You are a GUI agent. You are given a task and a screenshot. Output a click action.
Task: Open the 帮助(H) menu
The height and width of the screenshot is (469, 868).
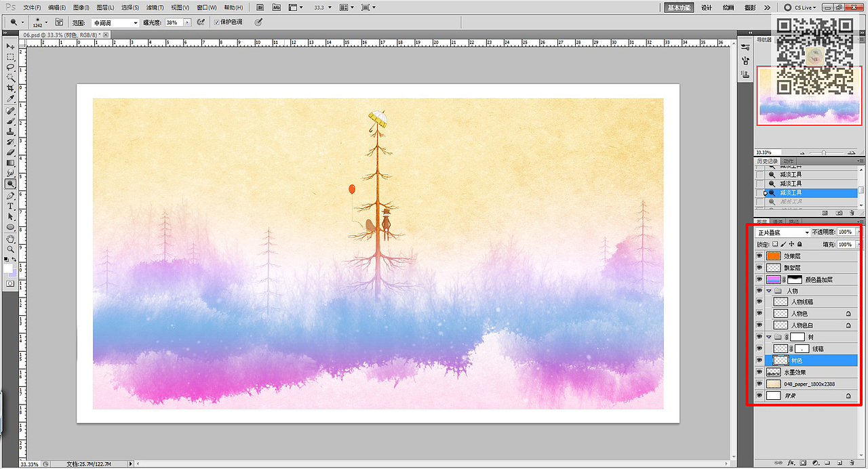233,7
